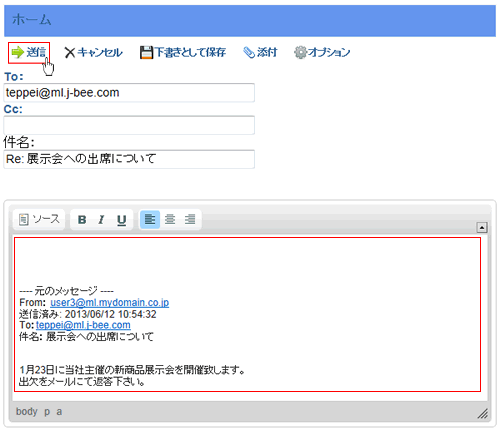Save as draft with 下書きとして保存

coord(183,53)
